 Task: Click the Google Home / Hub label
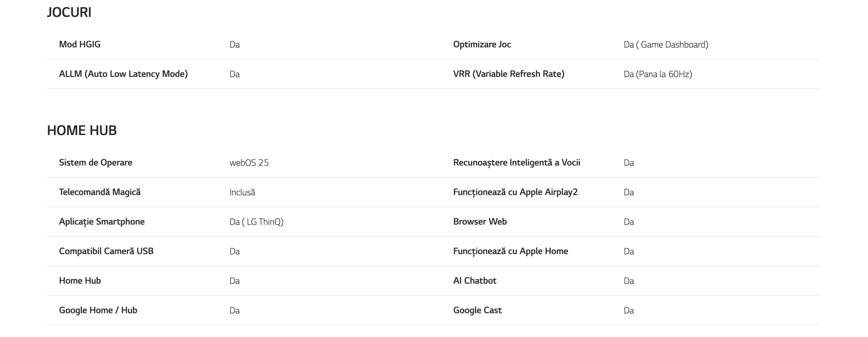pyautogui.click(x=98, y=310)
